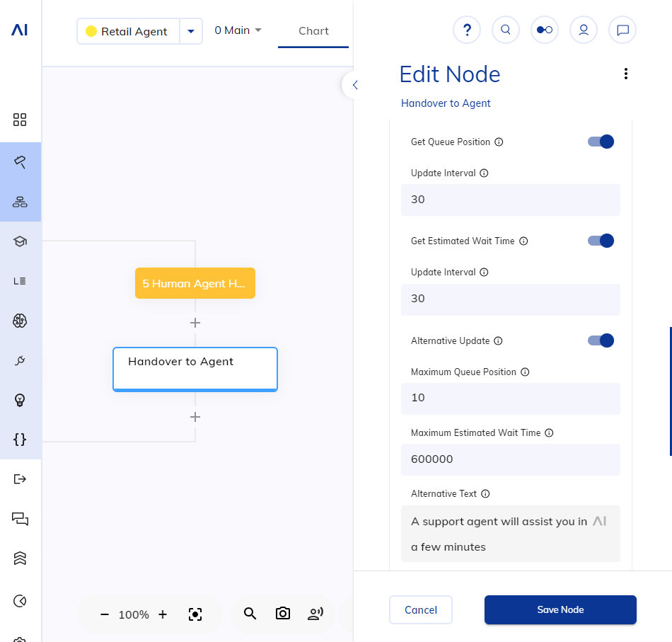The image size is (672, 642).
Task: Add a node below Handover to Agent
Action: [x=195, y=417]
